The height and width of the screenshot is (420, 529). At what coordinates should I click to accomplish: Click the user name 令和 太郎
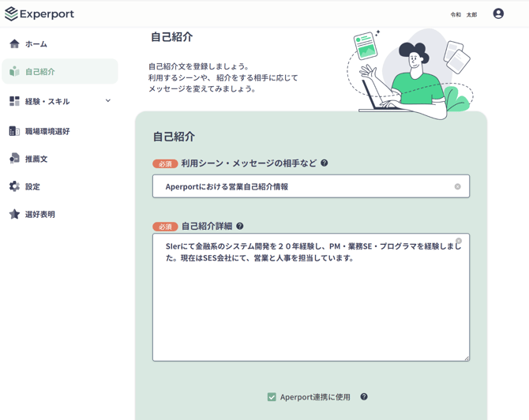point(463,14)
